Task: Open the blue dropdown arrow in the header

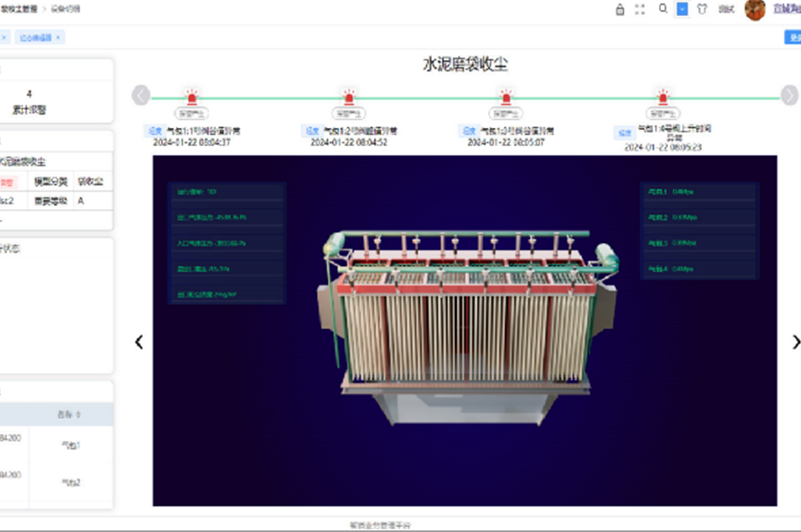Action: (682, 9)
